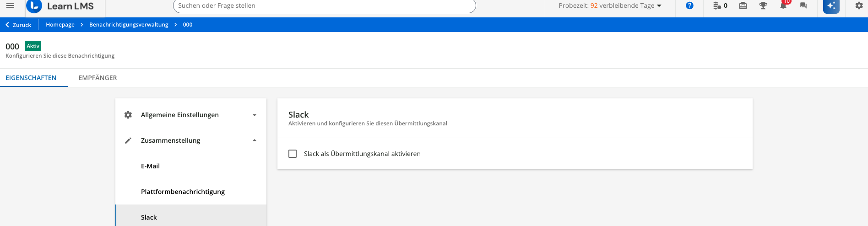Screen dimensions: 868x226
Task: Select E-Mail in the sidebar
Action: tap(150, 166)
